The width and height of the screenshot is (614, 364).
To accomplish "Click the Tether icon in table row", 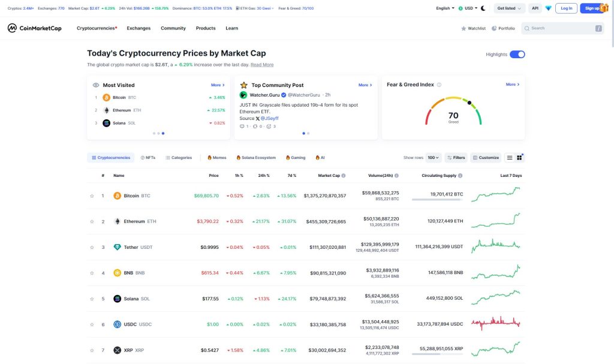I will coord(117,247).
